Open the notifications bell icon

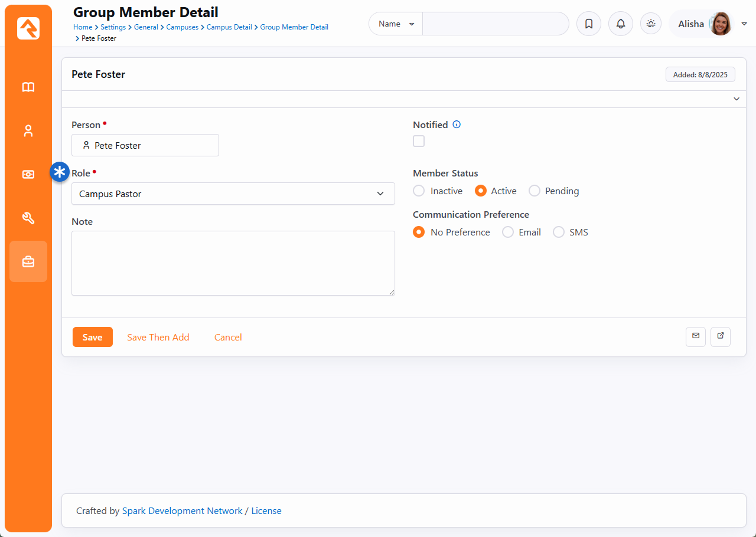tap(620, 24)
